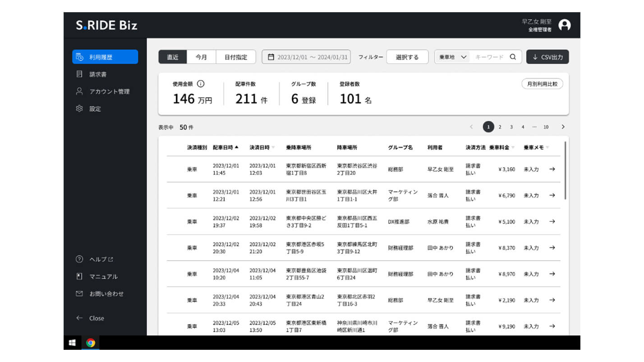
Task: Click the マニュアル book icon
Action: pos(79,276)
